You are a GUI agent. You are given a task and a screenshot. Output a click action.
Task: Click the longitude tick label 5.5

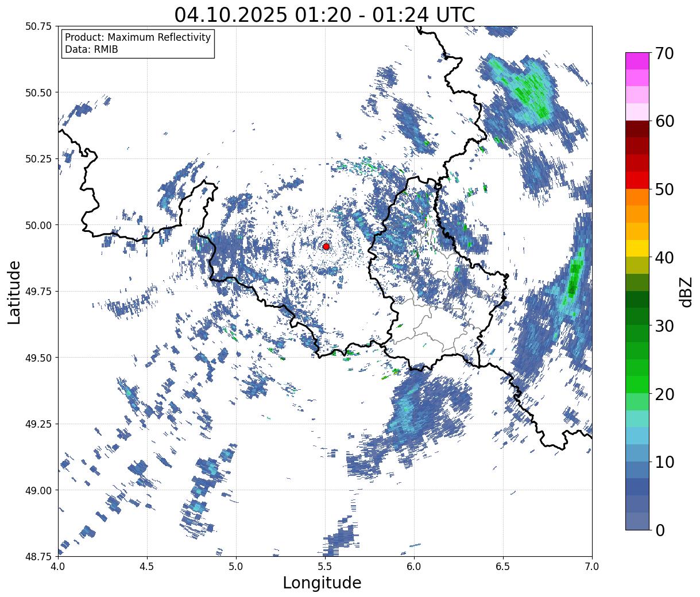[325, 567]
